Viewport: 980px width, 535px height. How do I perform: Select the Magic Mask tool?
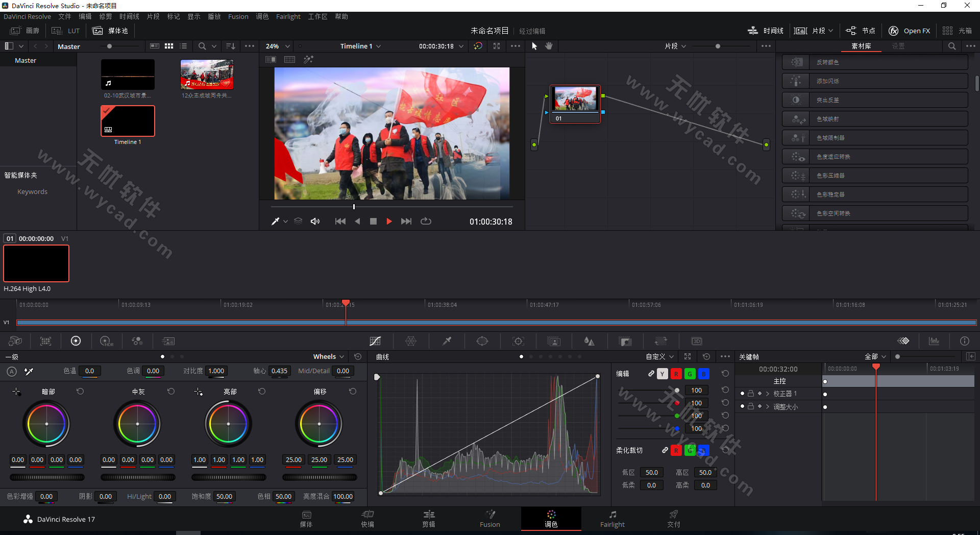pyautogui.click(x=554, y=341)
